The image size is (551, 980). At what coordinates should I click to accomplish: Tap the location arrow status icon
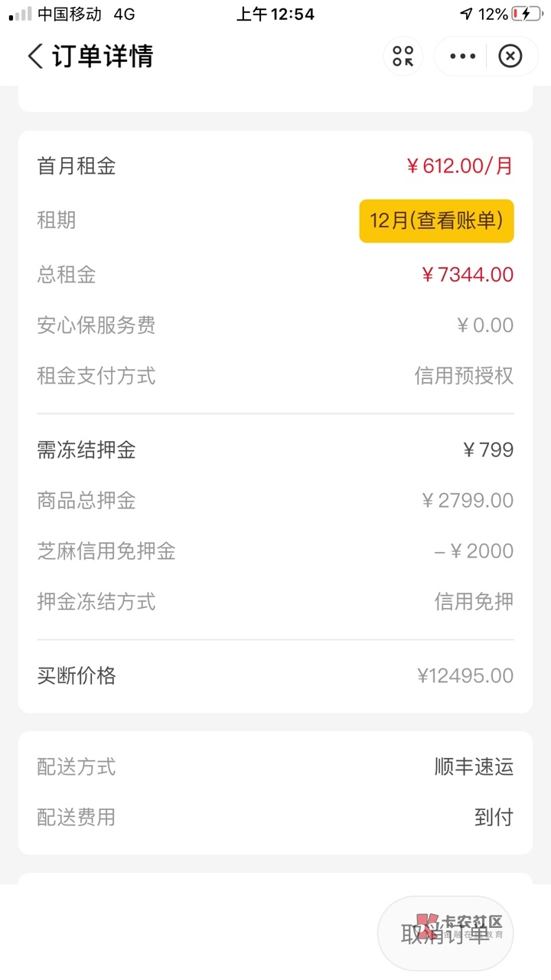[x=466, y=14]
